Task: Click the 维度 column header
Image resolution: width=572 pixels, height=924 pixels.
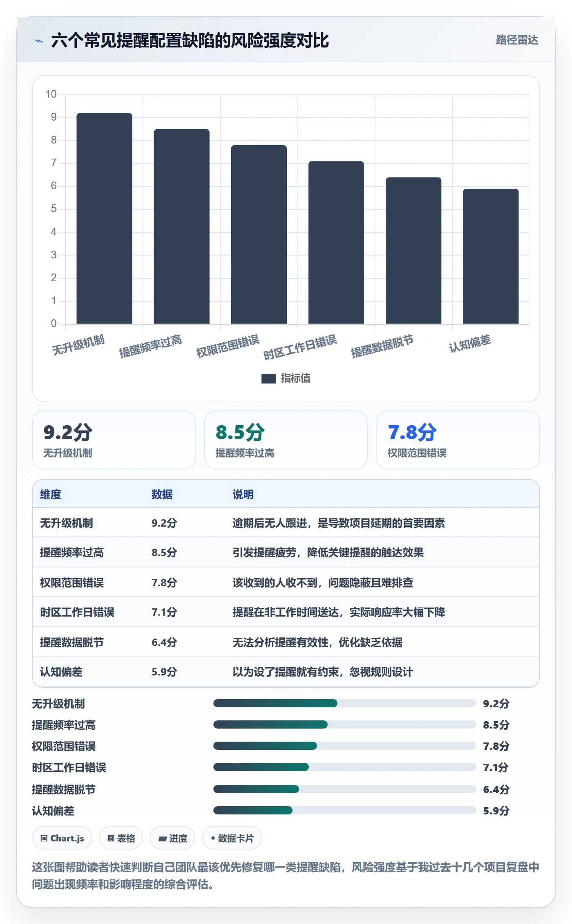Action: tap(51, 494)
